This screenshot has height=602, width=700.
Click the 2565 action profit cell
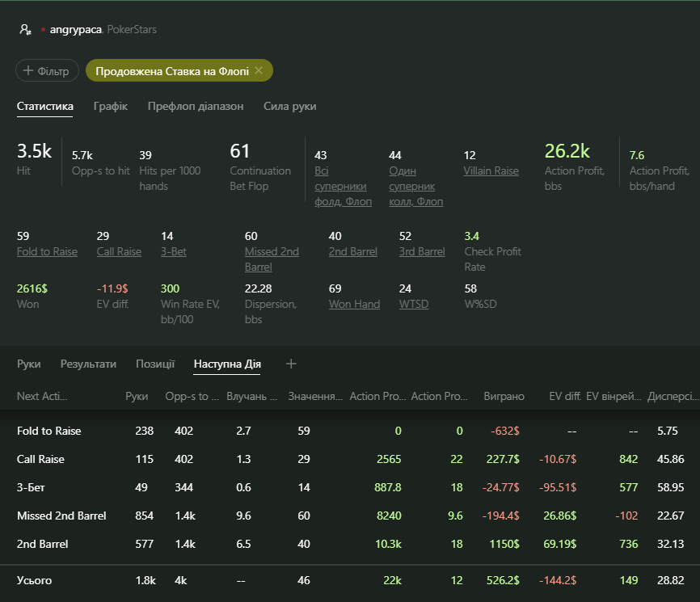(x=389, y=459)
